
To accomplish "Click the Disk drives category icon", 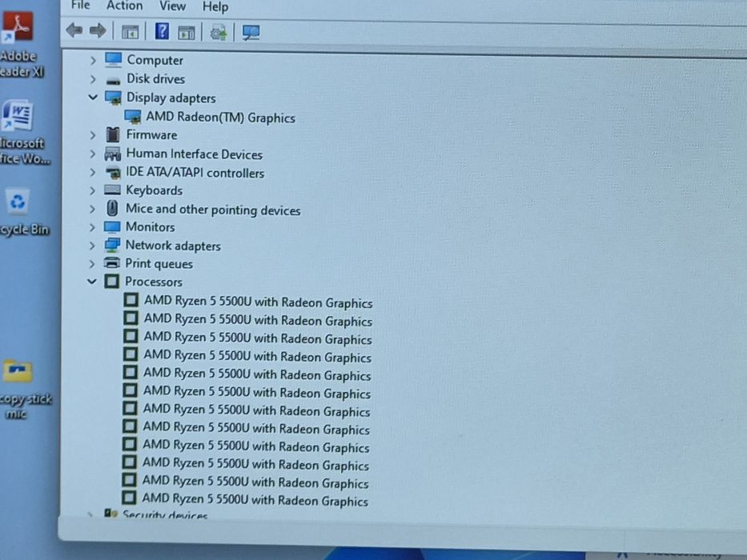I will point(113,79).
